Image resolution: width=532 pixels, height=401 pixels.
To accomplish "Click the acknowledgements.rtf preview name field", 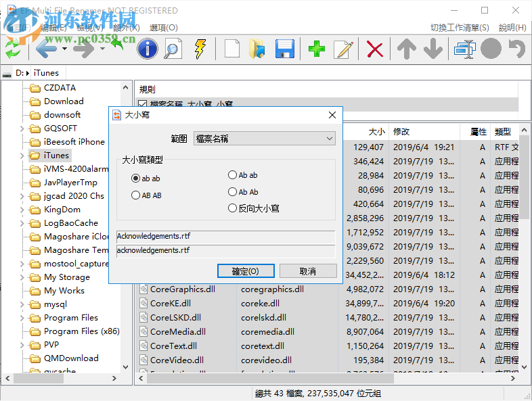I will point(225,250).
